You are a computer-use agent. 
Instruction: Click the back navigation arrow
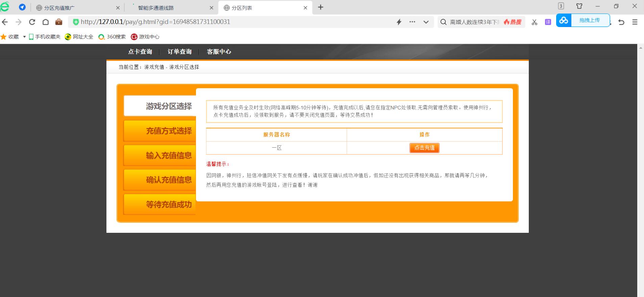(5, 22)
